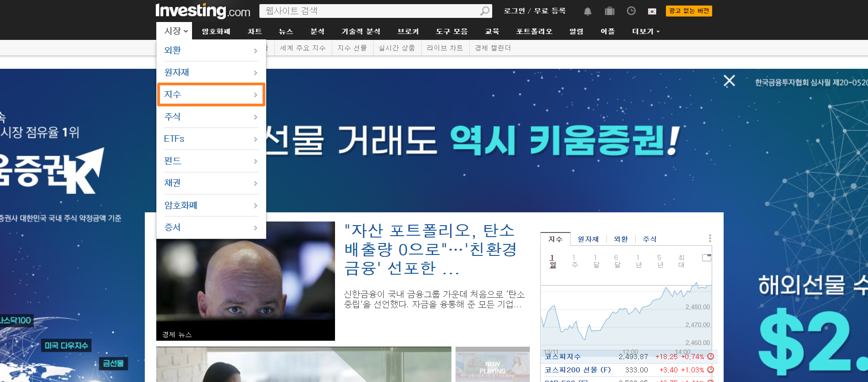
Task: Click the 브로커 navigation item
Action: (408, 31)
